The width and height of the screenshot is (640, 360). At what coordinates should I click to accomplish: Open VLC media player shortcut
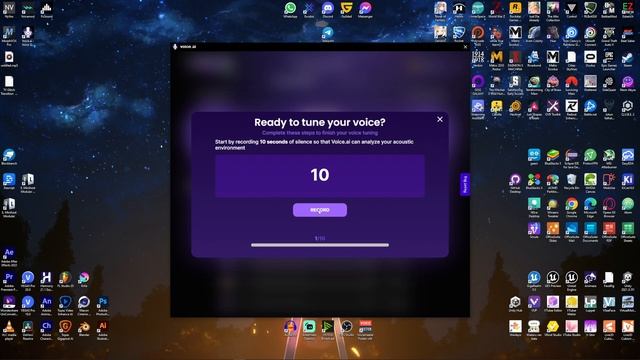click(x=9, y=330)
